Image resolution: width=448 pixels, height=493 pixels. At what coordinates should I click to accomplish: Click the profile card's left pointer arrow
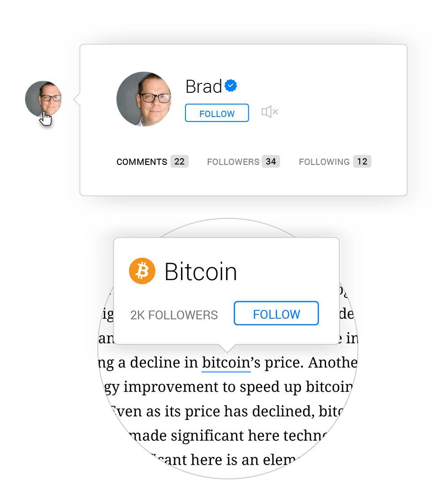[77, 99]
